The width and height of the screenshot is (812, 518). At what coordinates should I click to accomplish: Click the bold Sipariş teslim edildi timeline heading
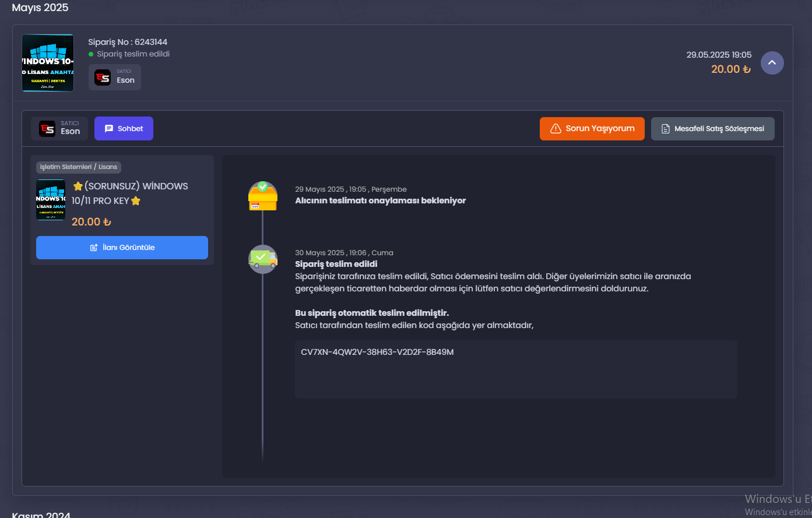click(x=336, y=264)
